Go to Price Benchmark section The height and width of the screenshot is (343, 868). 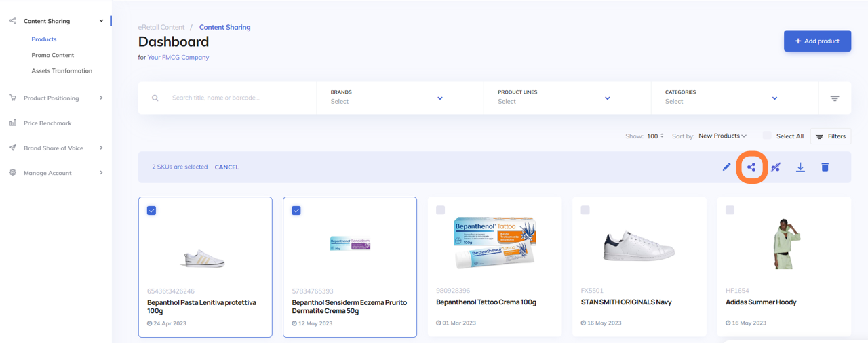point(47,123)
